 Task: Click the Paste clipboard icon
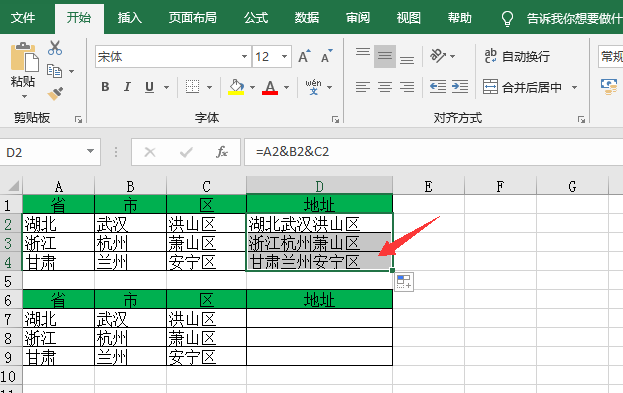[24, 56]
